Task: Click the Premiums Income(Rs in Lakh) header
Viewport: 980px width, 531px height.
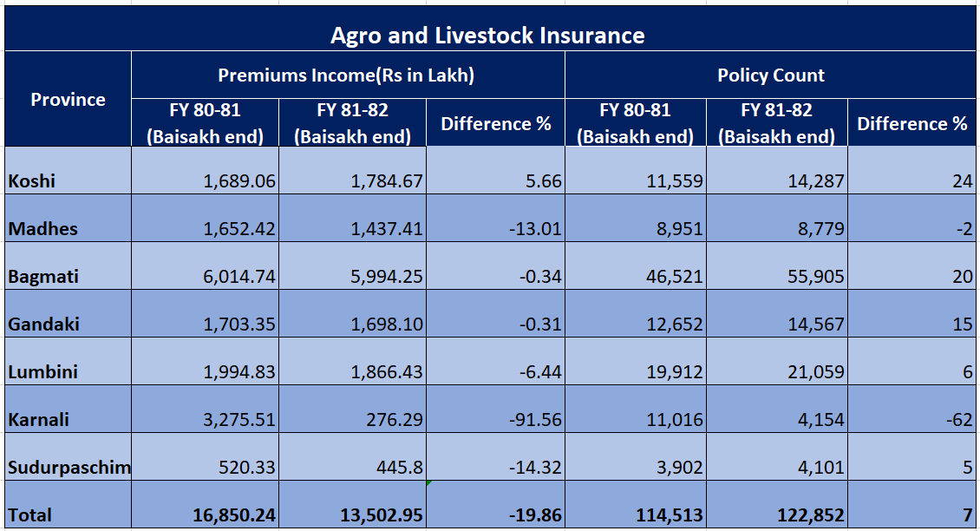Action: pyautogui.click(x=346, y=75)
